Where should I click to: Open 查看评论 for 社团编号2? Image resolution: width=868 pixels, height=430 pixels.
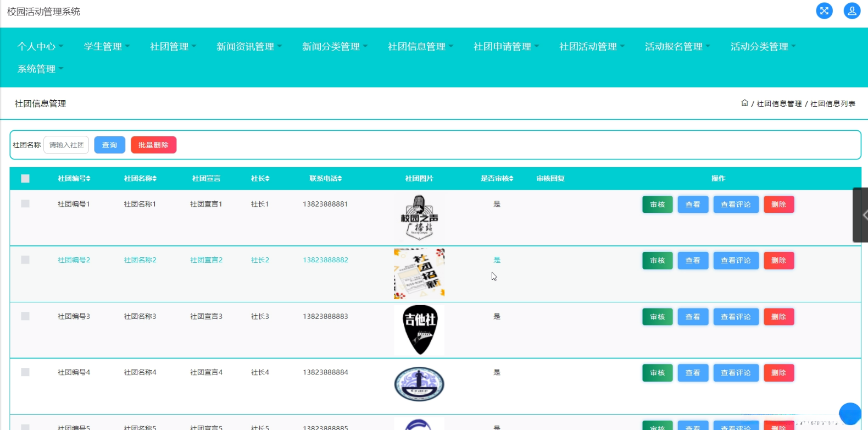(736, 261)
